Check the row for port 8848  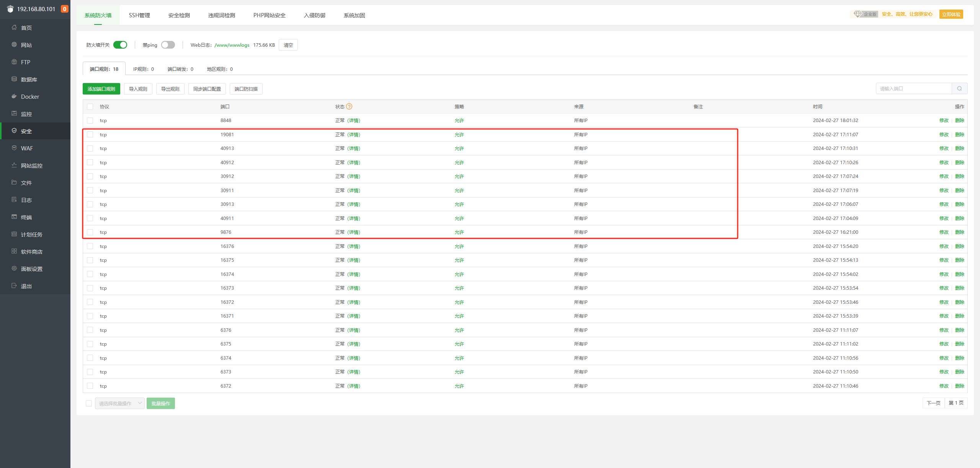tap(90, 121)
